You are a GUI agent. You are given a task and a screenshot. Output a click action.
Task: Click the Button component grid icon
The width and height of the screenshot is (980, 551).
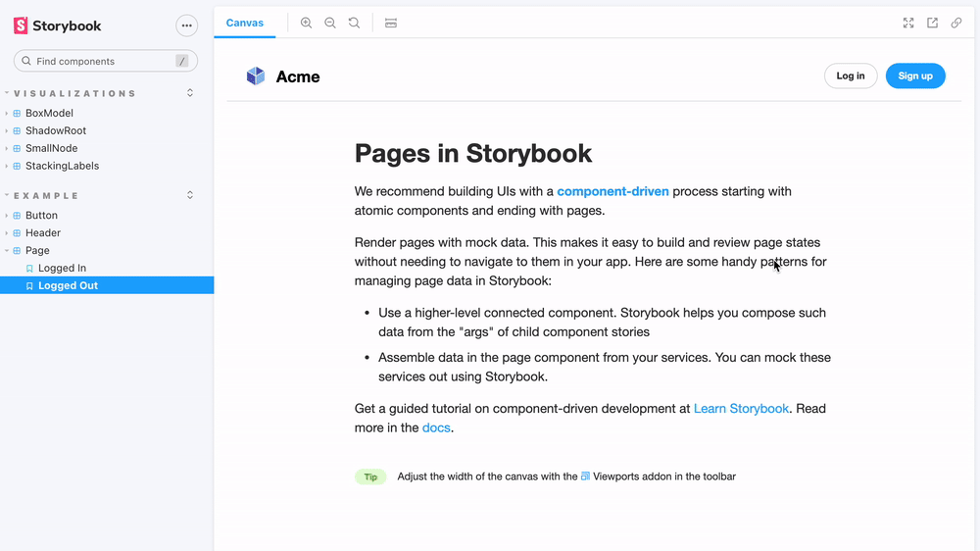click(17, 215)
